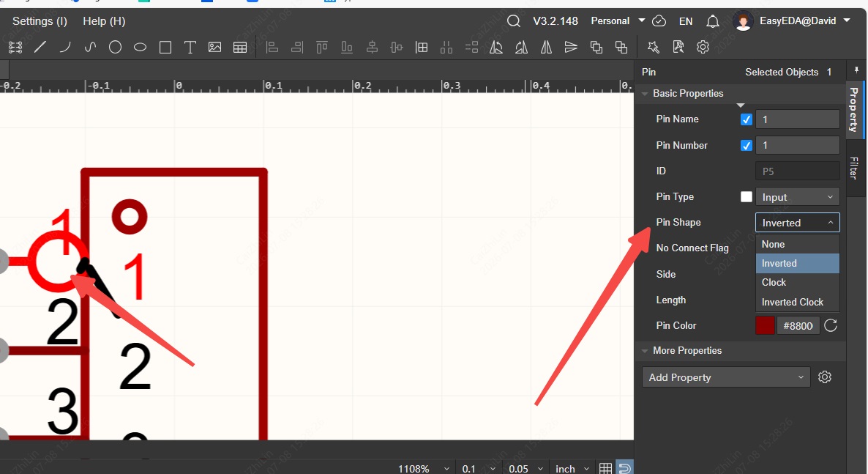Click the cloud sync status icon
The height and width of the screenshot is (474, 868).
[659, 21]
